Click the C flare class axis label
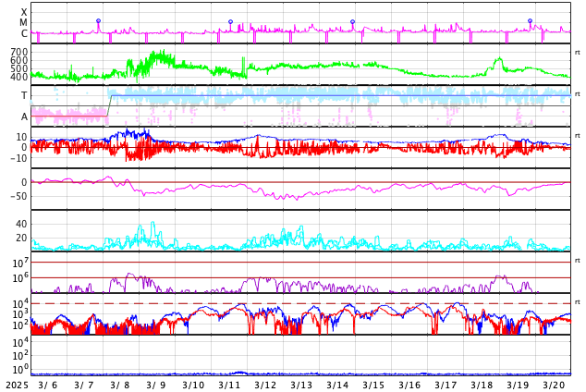The height and width of the screenshot is (392, 586). tap(24, 33)
